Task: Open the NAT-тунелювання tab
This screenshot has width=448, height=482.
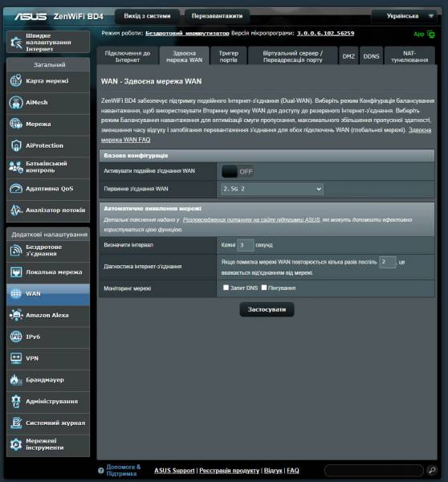Action: pyautogui.click(x=409, y=56)
